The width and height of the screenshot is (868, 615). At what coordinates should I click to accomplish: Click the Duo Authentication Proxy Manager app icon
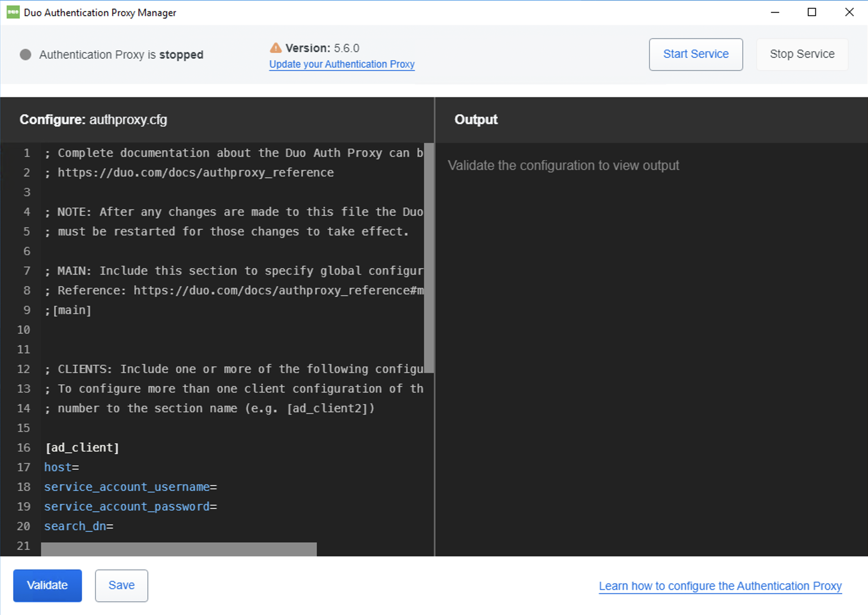12,12
